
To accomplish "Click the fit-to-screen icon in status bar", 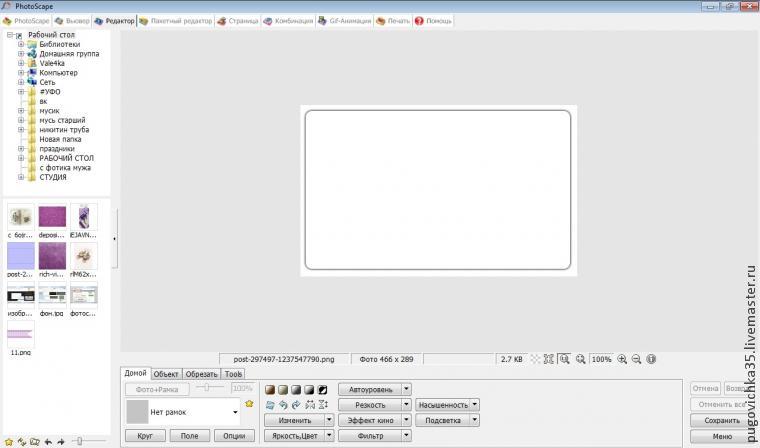I will [x=549, y=359].
